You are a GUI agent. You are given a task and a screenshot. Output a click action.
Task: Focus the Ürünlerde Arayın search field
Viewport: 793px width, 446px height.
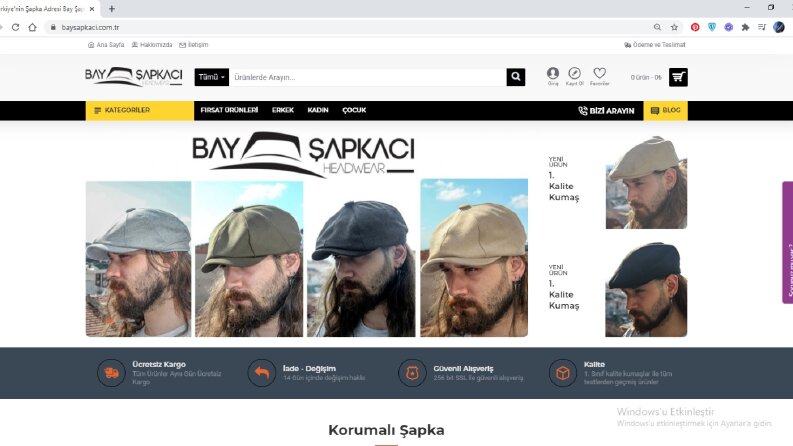[x=368, y=77]
